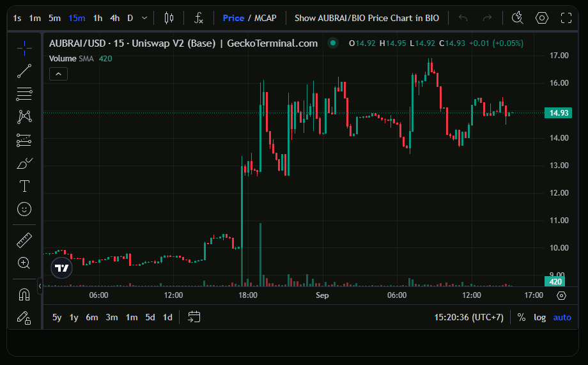
Task: Toggle the auto scale option
Action: pyautogui.click(x=562, y=317)
